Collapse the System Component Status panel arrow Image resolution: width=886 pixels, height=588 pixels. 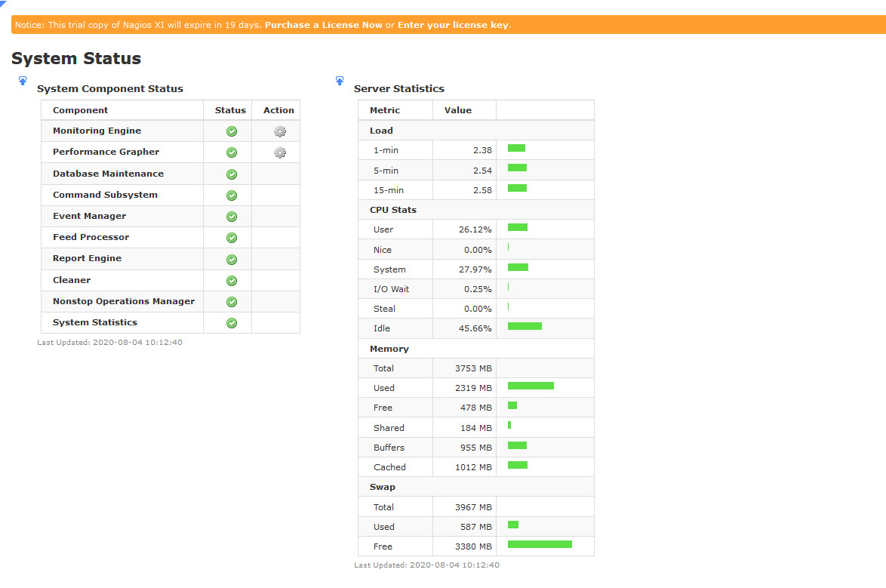23,81
